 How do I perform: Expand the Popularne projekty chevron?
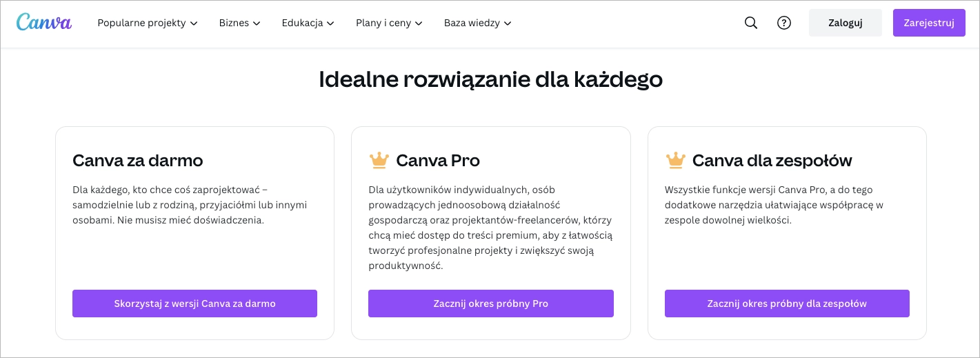coord(194,23)
